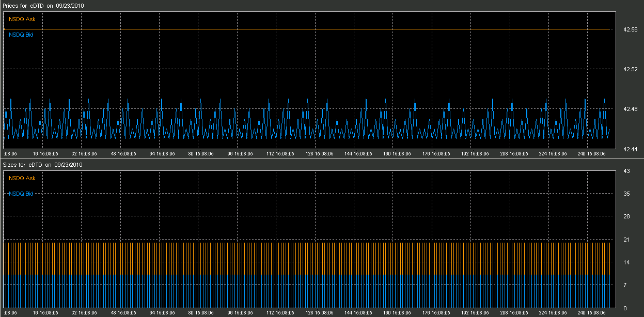644x317 pixels.
Task: Click '208 15:08:05' tick under Sizes chart
Action: coord(514,313)
